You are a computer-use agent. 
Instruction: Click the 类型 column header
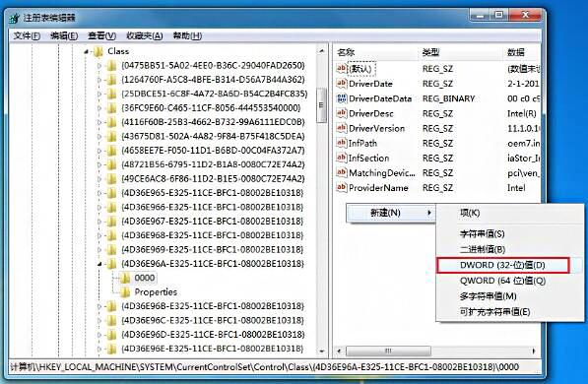click(x=461, y=52)
